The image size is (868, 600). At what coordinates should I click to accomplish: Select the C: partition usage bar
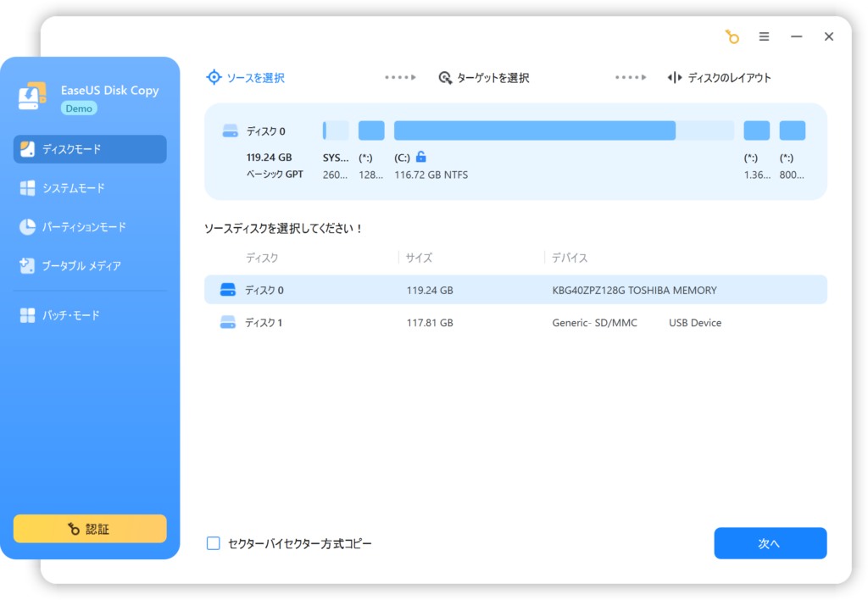564,131
